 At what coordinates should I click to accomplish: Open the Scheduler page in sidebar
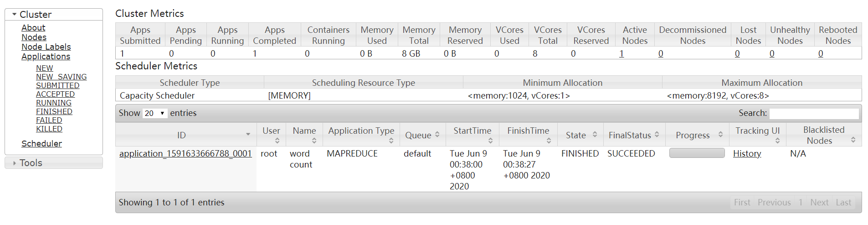(41, 144)
